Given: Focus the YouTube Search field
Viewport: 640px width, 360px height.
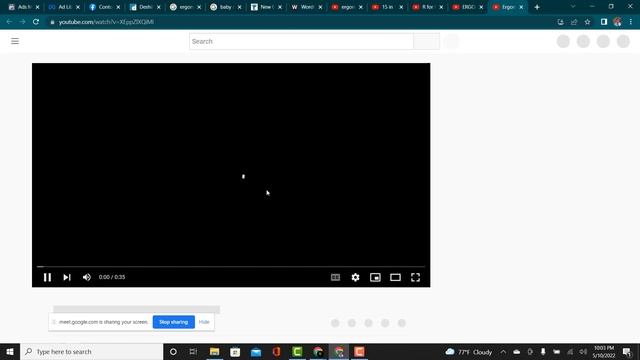Looking at the screenshot, I should 301,41.
